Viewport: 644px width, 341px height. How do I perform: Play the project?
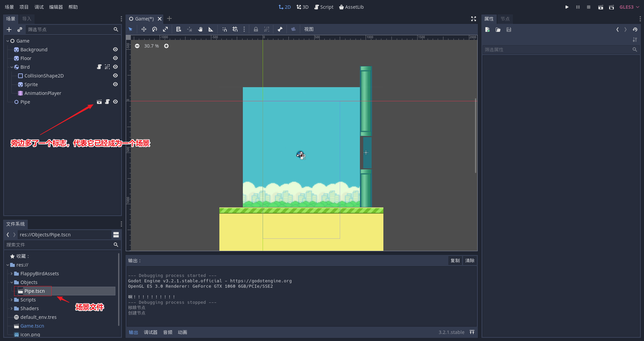coord(567,7)
